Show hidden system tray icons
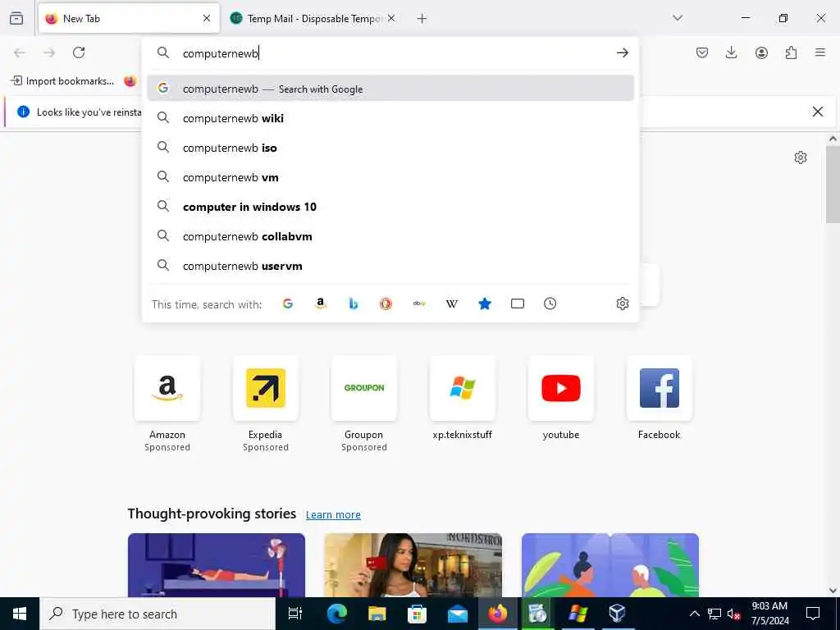Image resolution: width=840 pixels, height=630 pixels. [694, 614]
